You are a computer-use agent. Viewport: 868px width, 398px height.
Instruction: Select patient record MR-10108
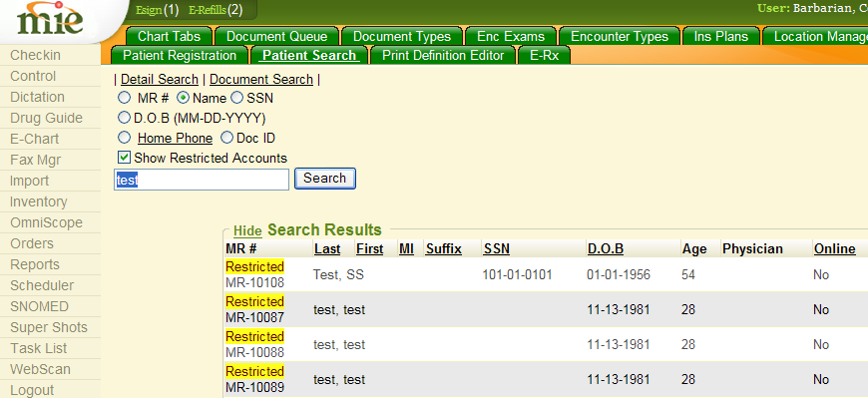(254, 283)
